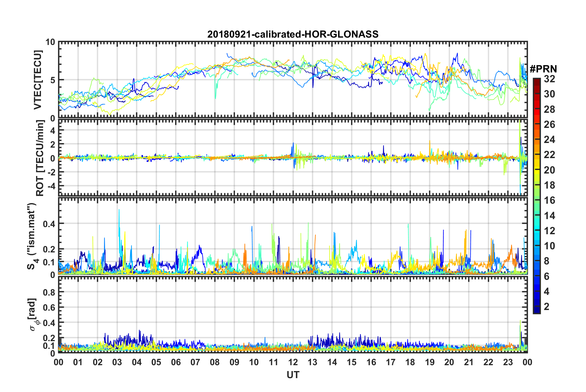The height and width of the screenshot is (392, 586).
Task: Click the PRN colorbar
Action: coord(536,196)
